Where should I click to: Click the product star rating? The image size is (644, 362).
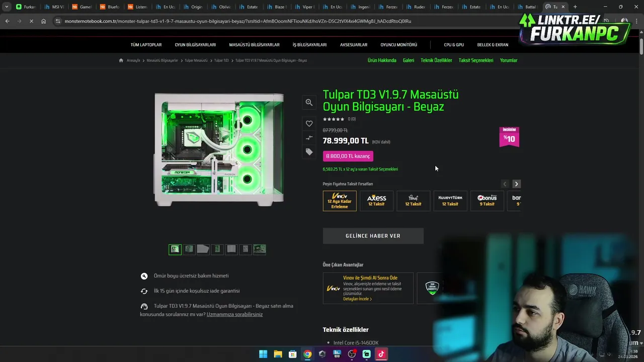click(x=334, y=119)
